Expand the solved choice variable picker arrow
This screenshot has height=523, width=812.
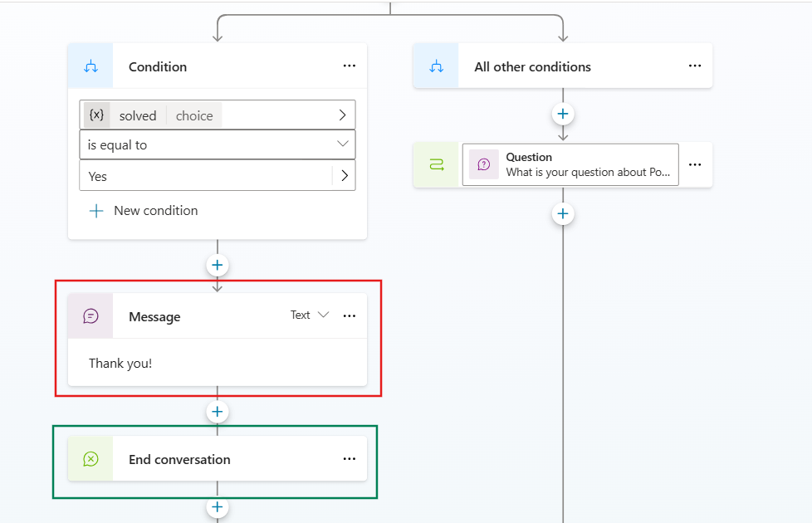coord(342,115)
